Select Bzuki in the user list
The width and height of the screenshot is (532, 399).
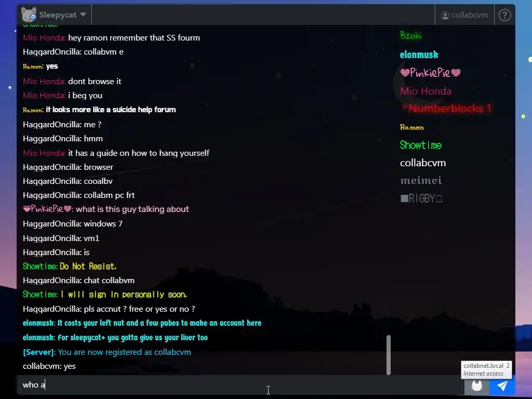(410, 35)
